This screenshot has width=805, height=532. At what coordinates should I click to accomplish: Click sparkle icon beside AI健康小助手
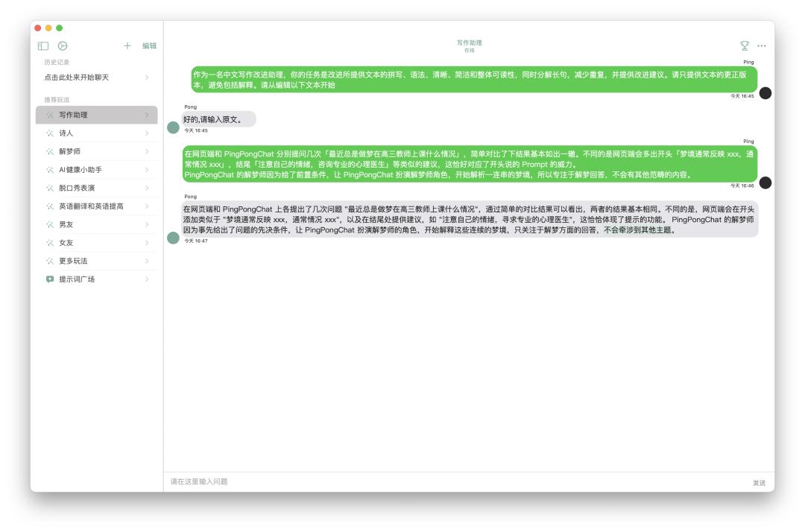(x=50, y=170)
